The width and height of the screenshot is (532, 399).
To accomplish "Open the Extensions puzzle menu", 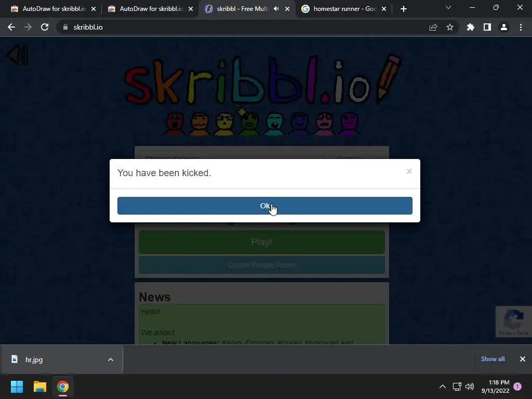I will (x=471, y=27).
